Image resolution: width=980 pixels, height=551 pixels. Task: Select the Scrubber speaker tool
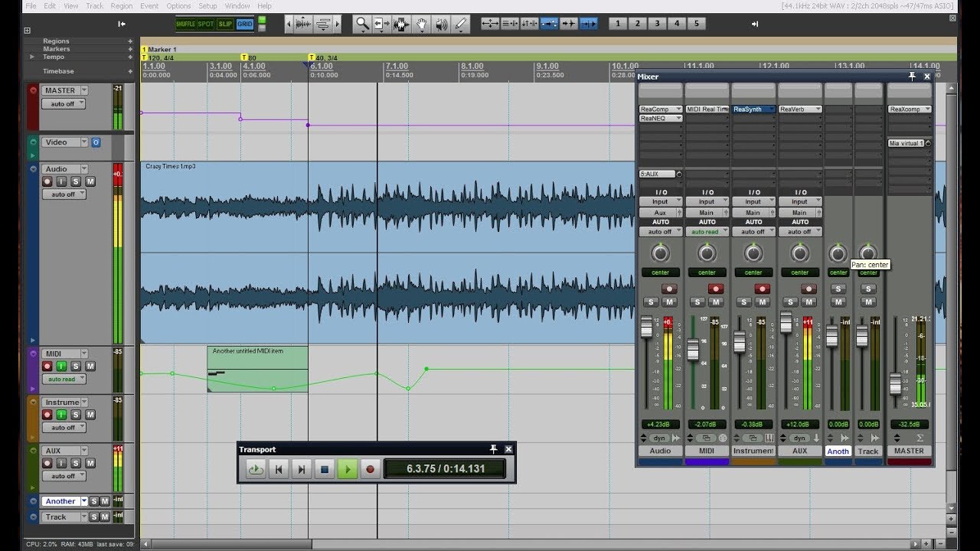coord(441,24)
